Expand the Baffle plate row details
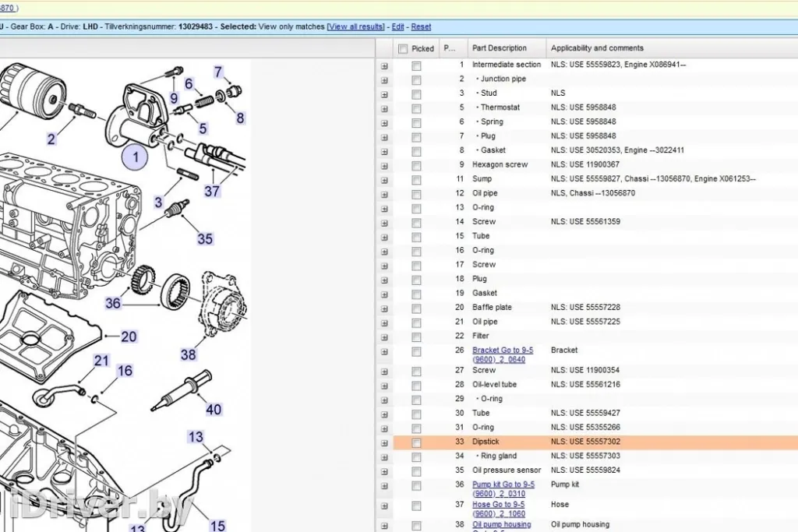Image resolution: width=798 pixels, height=532 pixels. (384, 308)
